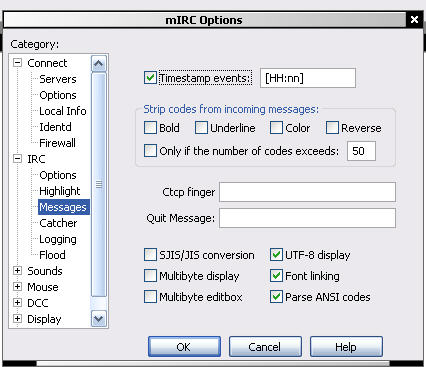
Task: Click the category list scrollbar thumb
Action: click(x=99, y=184)
